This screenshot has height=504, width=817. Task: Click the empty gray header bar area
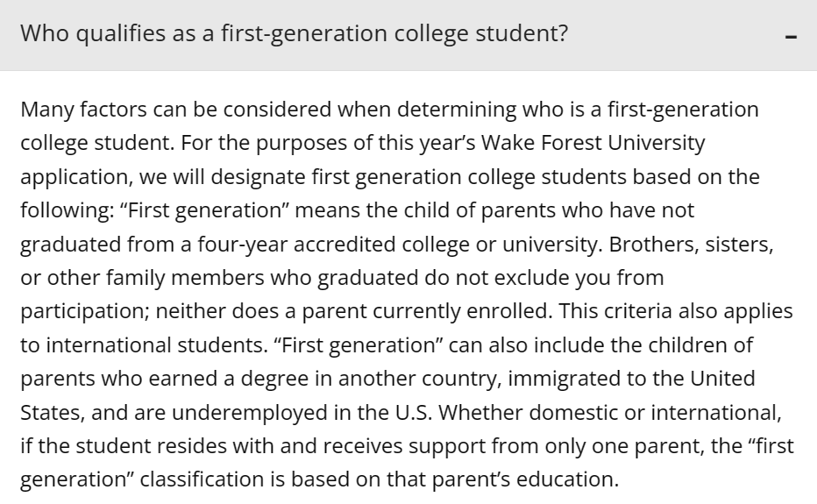678,35
